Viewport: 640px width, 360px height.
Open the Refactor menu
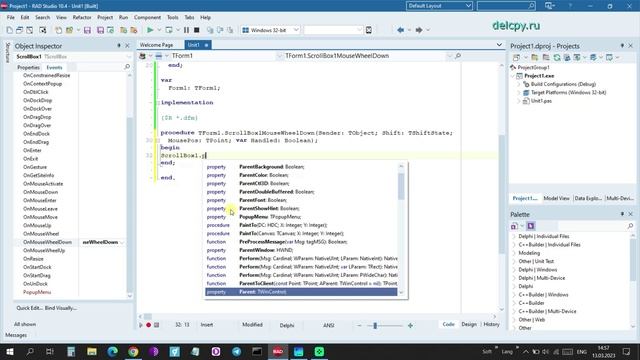tap(82, 18)
